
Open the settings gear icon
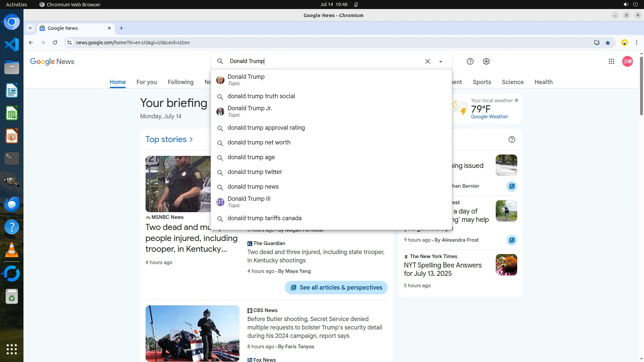tap(486, 61)
